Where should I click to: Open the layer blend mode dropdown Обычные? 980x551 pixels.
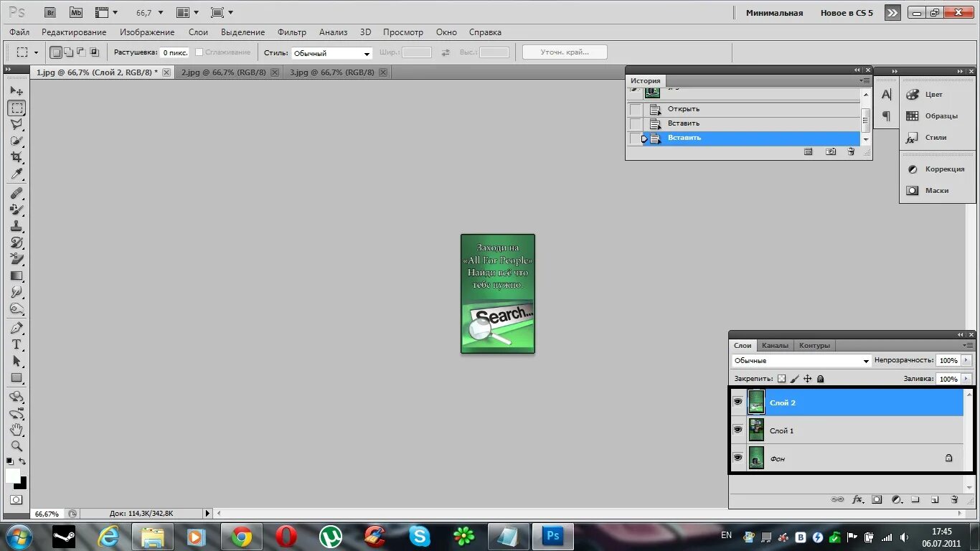point(801,361)
